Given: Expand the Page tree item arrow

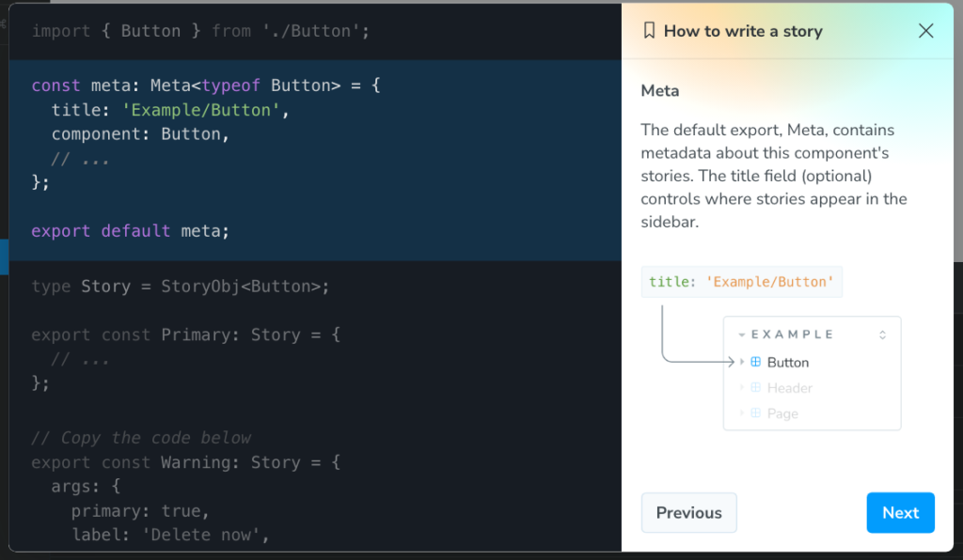Looking at the screenshot, I should pyautogui.click(x=742, y=412).
